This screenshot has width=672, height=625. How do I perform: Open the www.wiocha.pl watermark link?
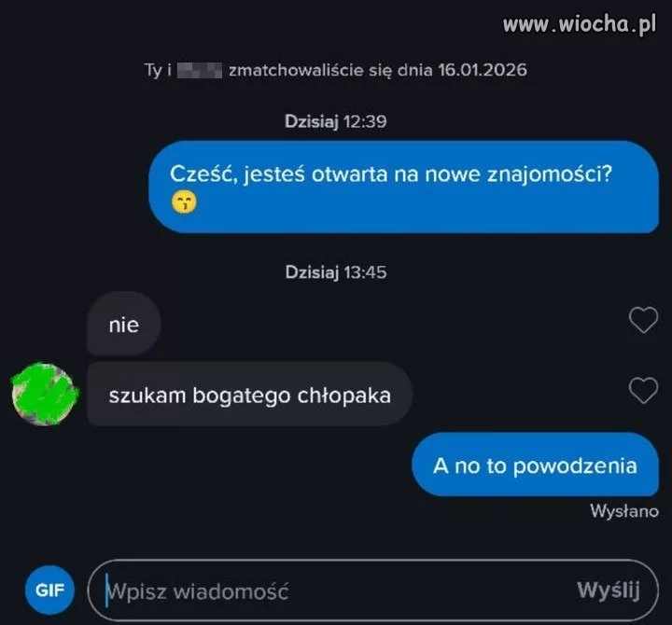(580, 23)
